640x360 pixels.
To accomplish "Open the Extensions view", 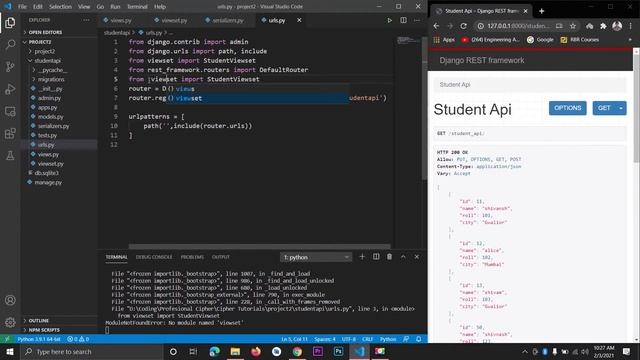I will pos(10,133).
